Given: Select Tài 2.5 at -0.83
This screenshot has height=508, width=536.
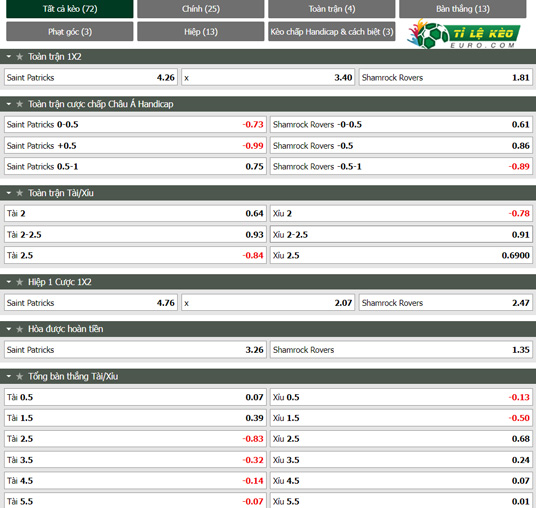Looking at the screenshot, I should point(135,439).
